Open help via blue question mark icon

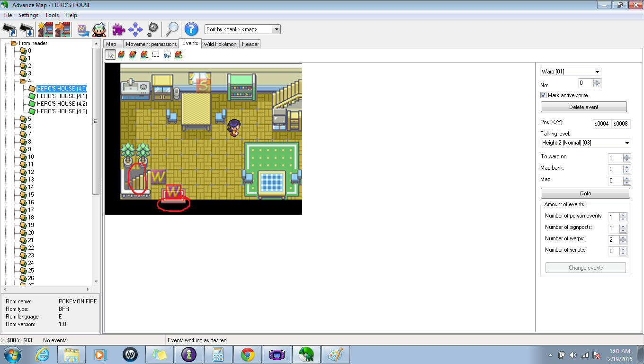191,29
